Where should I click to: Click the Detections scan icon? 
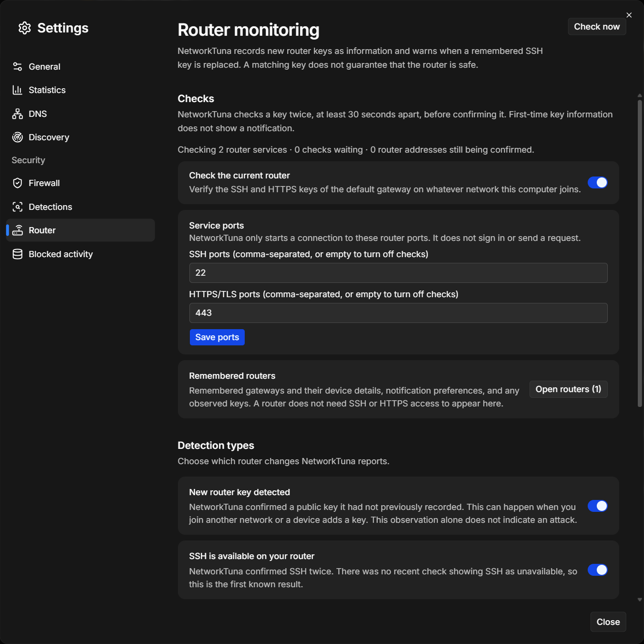(x=18, y=207)
